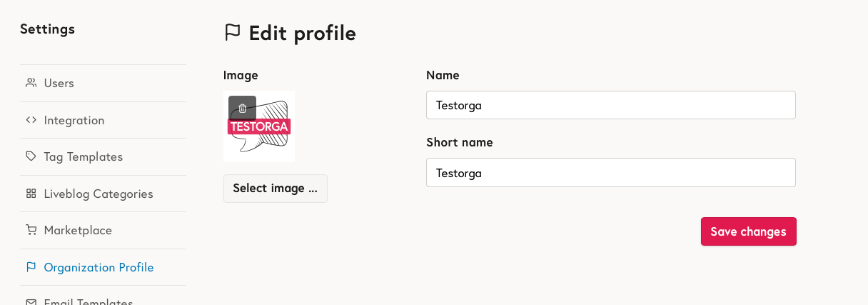Click the Marketplace shopping cart icon
Viewport: 868px width, 305px height.
pyautogui.click(x=31, y=230)
